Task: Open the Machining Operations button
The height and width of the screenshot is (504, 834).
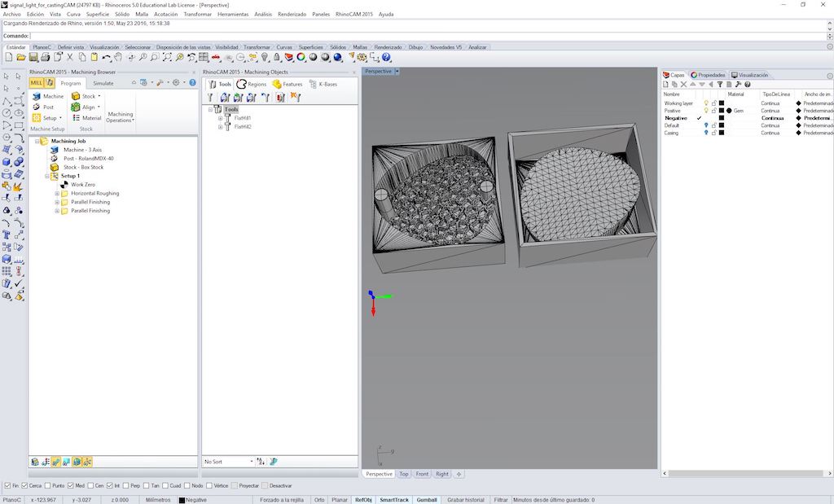Action: [x=121, y=117]
